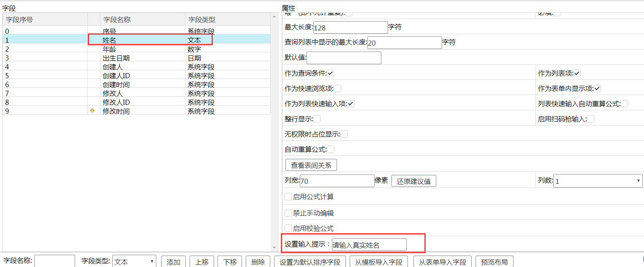Click the 还原建议值 button
Image resolution: width=644 pixels, height=267 pixels.
coord(414,181)
